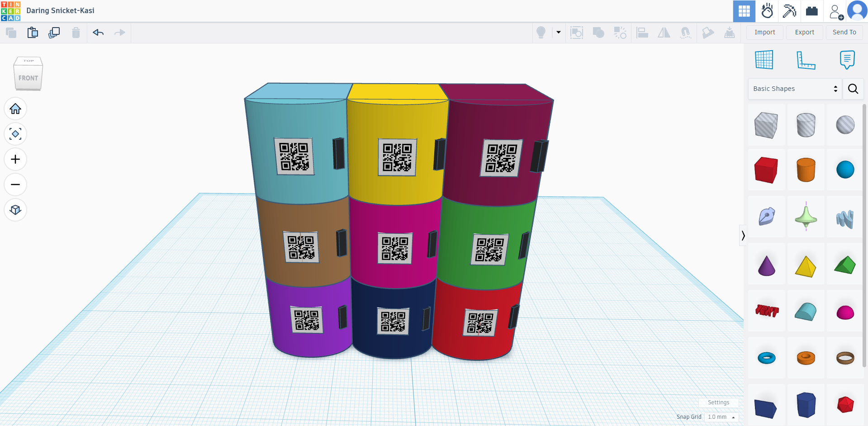
Task: Click the shapes panel vertical scrollbar
Action: click(x=865, y=235)
